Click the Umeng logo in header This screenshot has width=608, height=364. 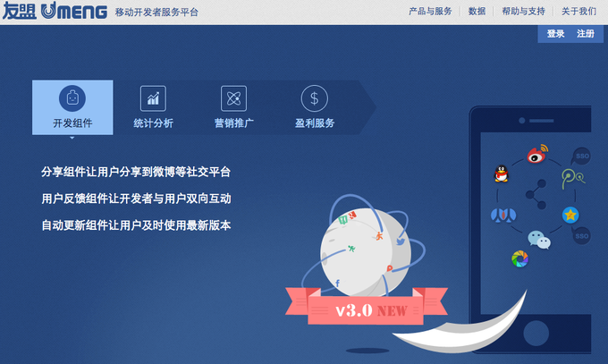[x=55, y=12]
